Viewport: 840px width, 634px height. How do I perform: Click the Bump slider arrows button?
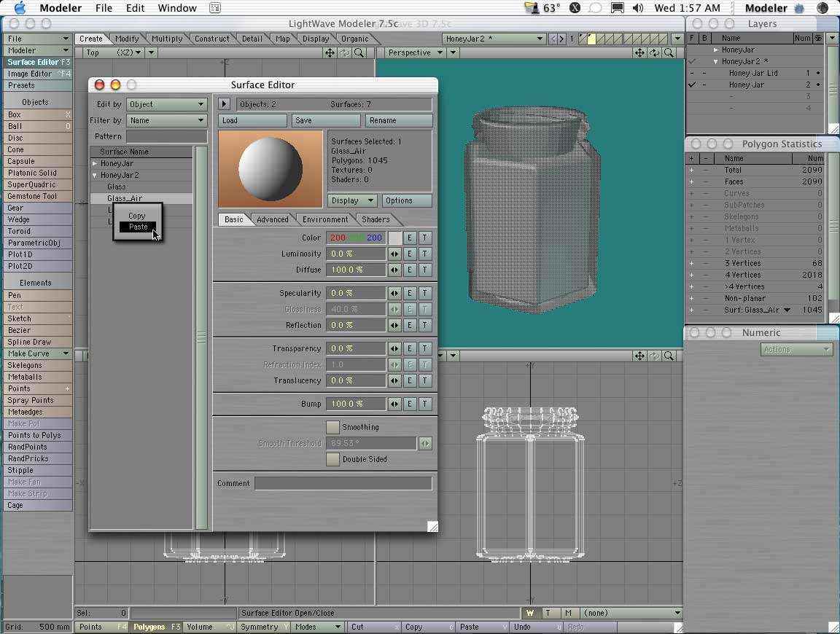coord(394,404)
